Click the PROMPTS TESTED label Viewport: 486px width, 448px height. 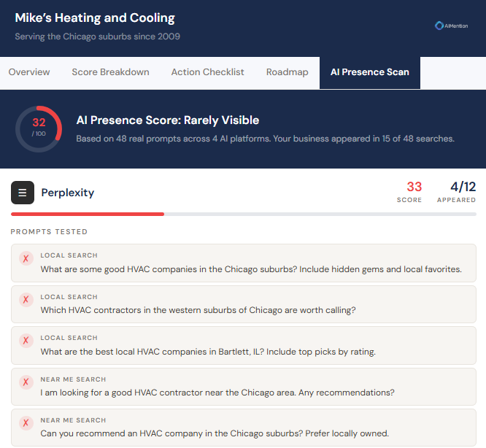49,232
